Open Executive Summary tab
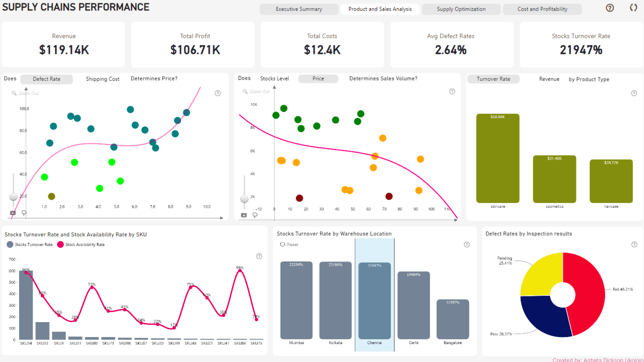The image size is (644, 362). [299, 9]
